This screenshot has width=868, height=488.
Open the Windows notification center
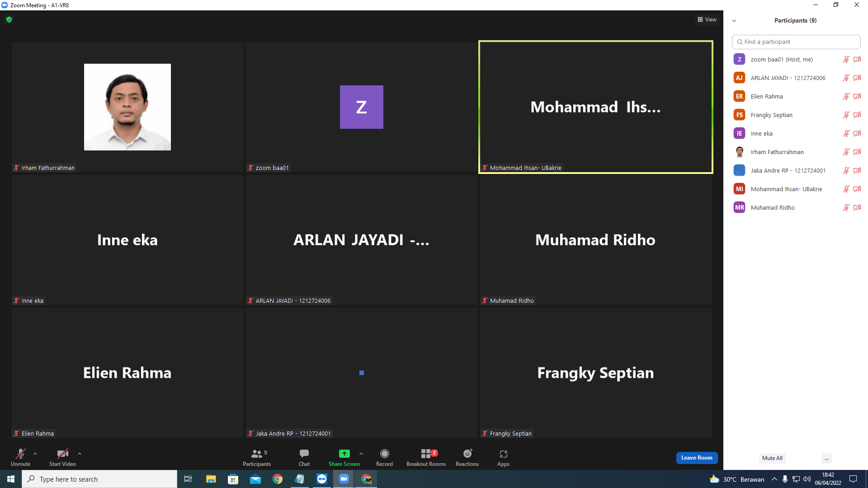[853, 479]
